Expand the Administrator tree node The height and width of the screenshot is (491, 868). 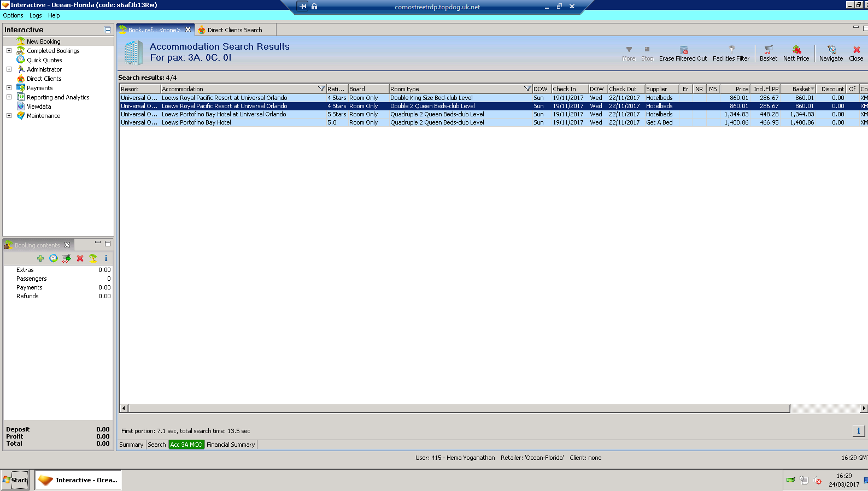(x=9, y=69)
